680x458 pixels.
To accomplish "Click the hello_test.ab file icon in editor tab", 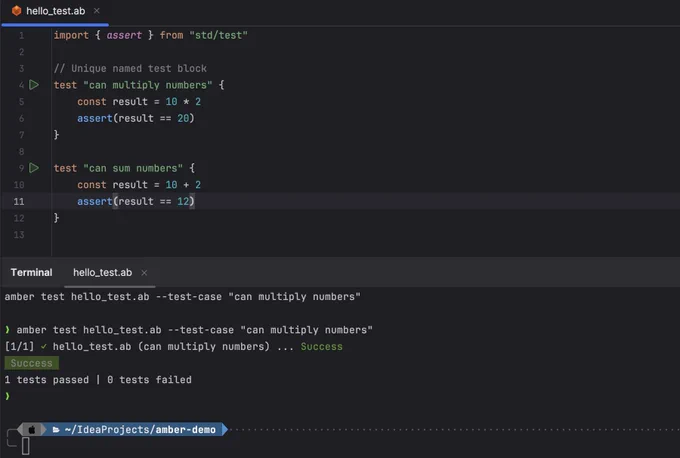I will coord(16,11).
